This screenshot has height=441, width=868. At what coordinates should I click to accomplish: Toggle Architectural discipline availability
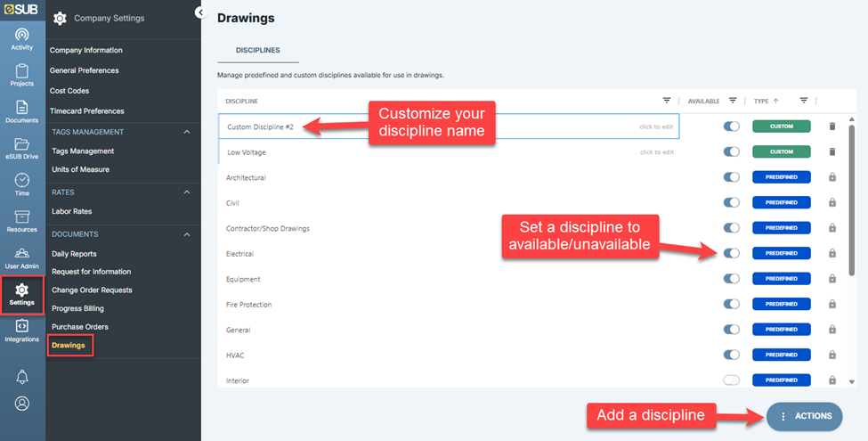click(731, 177)
